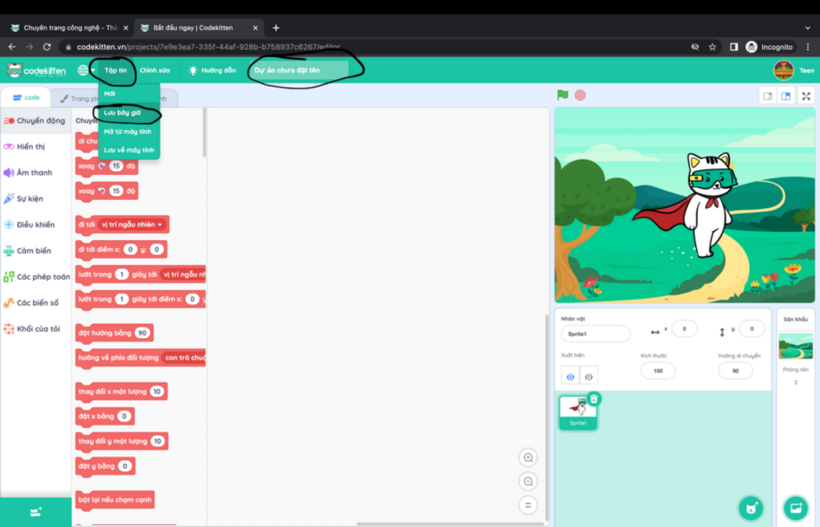Open Chrome tab search chevron

[x=807, y=28]
